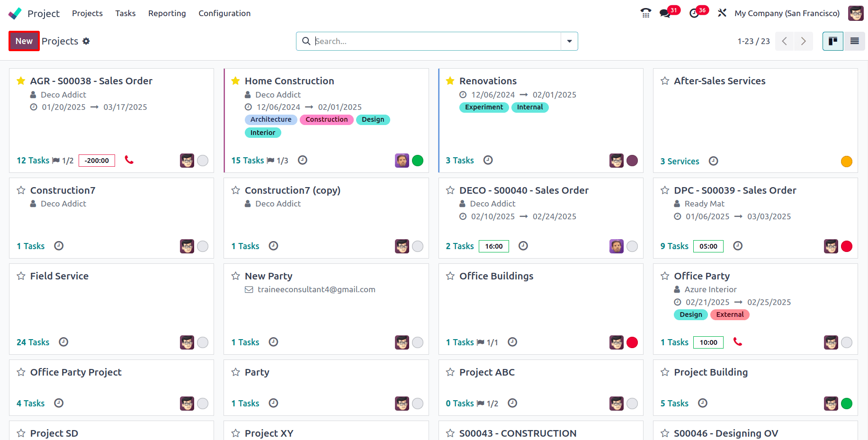Open the Tasks menu
868x440 pixels.
125,13
